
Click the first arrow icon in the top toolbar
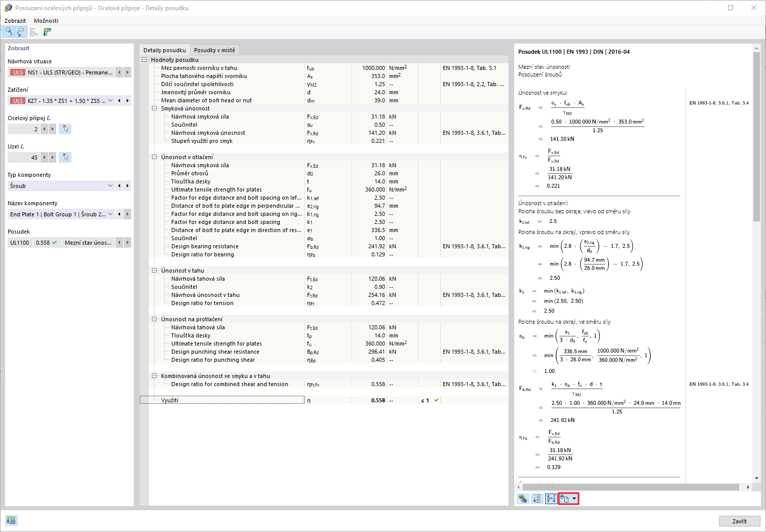(x=8, y=32)
